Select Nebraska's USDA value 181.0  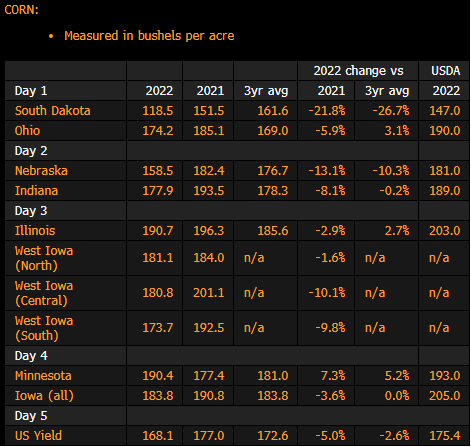[445, 171]
